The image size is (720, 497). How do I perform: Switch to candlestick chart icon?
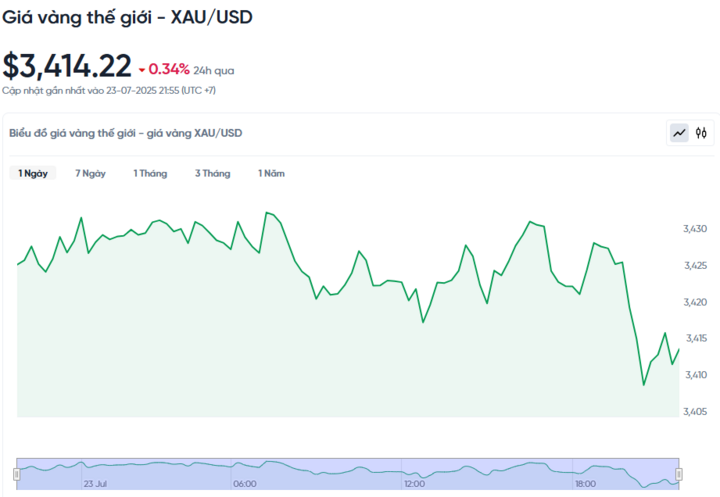tap(702, 132)
